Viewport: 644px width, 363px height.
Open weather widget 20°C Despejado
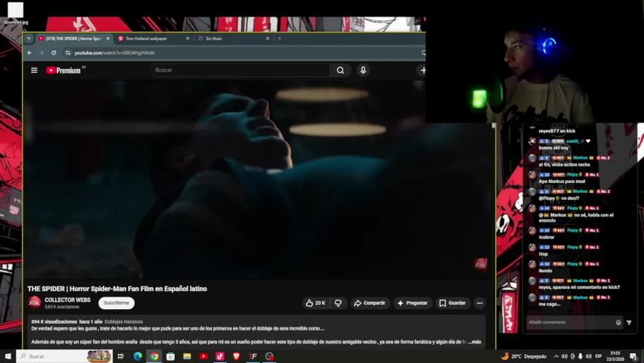524,356
